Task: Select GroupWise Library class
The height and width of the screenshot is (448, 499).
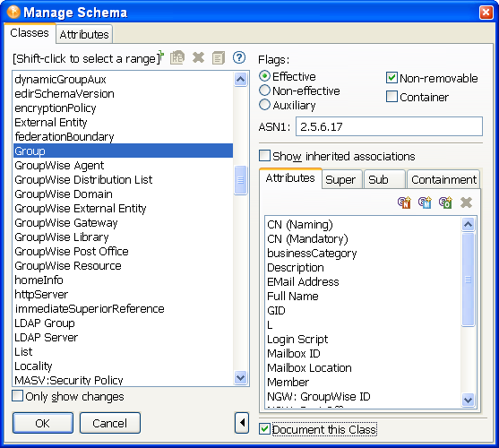Action: [x=123, y=237]
